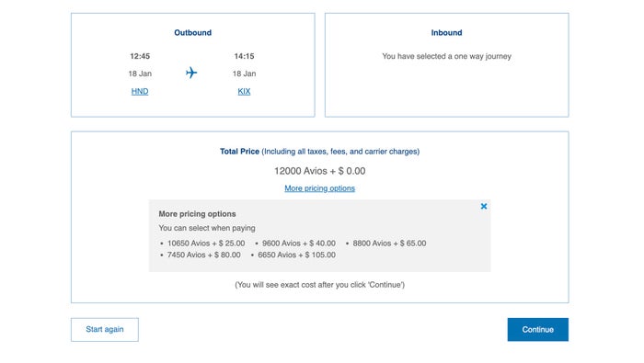Click the 'You can select when paying' text
This screenshot has width=644, height=363.
click(207, 228)
